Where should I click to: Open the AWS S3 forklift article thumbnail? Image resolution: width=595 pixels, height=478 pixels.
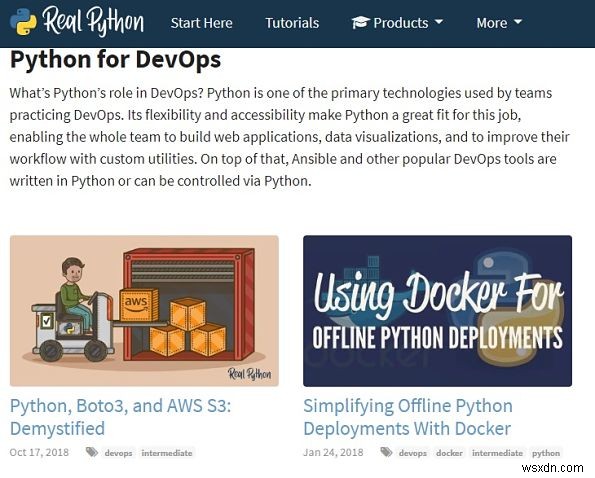pos(144,311)
